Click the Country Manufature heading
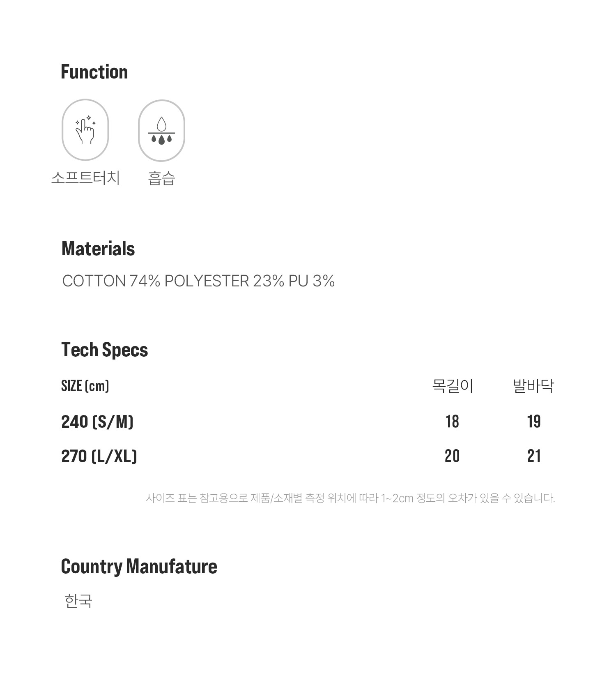 click(139, 567)
